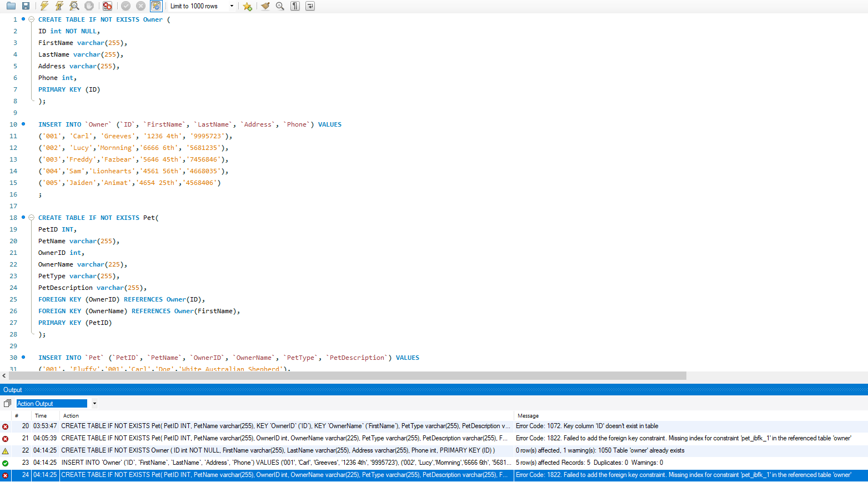Open the Action Output type dropdown
Image resolution: width=868 pixels, height=482 pixels.
pyautogui.click(x=94, y=404)
